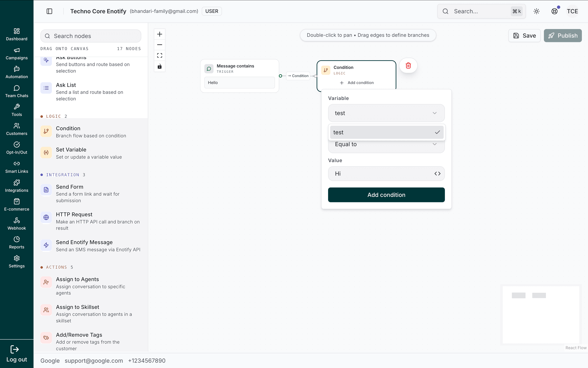Click the INTEGRATION category header
This screenshot has width=588, height=368.
click(63, 175)
